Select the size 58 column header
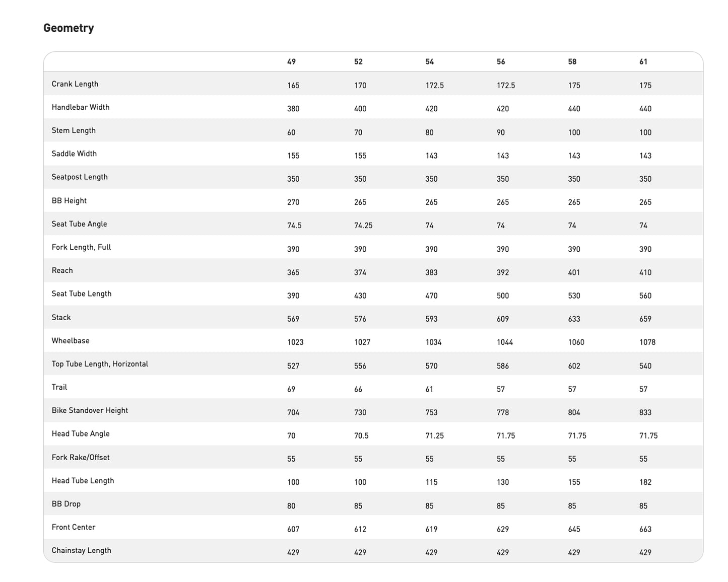Viewport: 728px width, 582px height. [x=572, y=62]
